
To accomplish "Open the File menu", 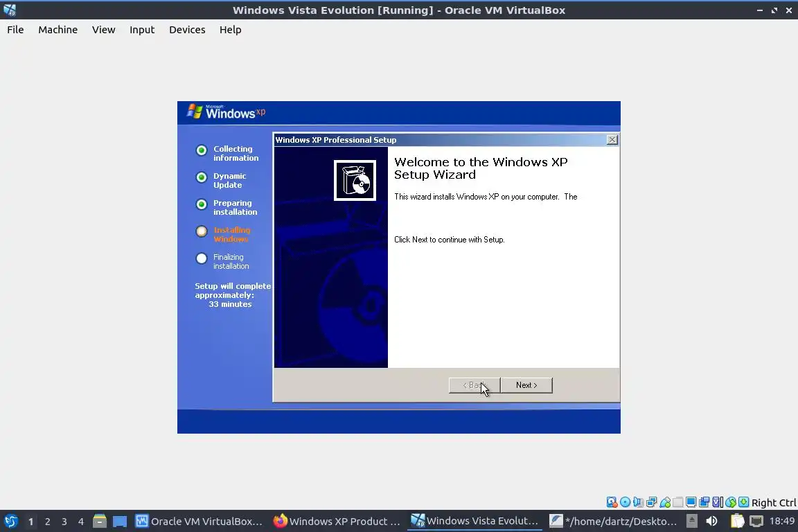I will [x=15, y=30].
